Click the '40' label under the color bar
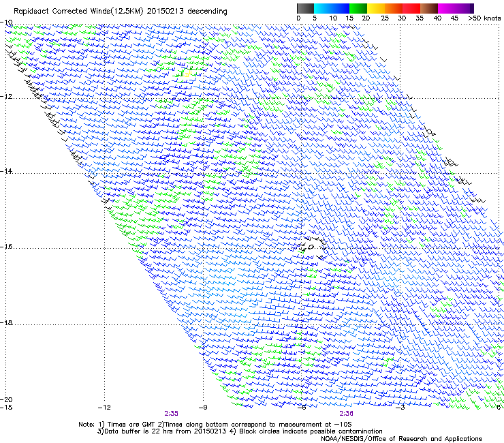The width and height of the screenshot is (504, 443). point(437,18)
